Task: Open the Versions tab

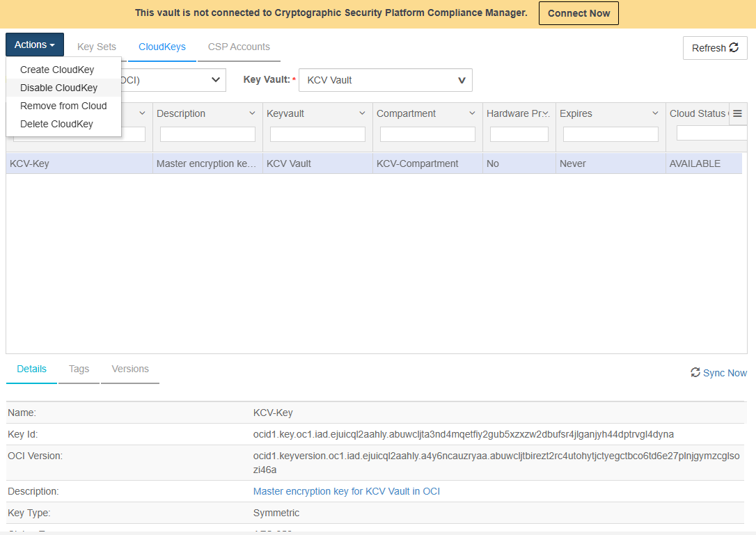Action: click(130, 369)
